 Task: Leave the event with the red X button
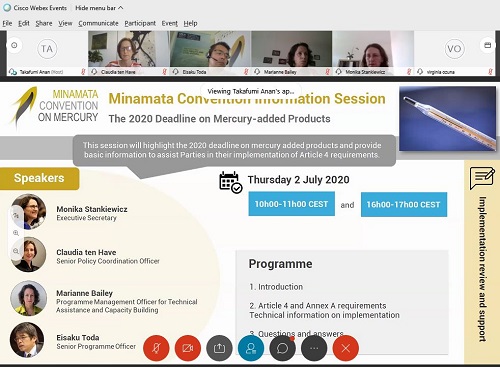[346, 348]
